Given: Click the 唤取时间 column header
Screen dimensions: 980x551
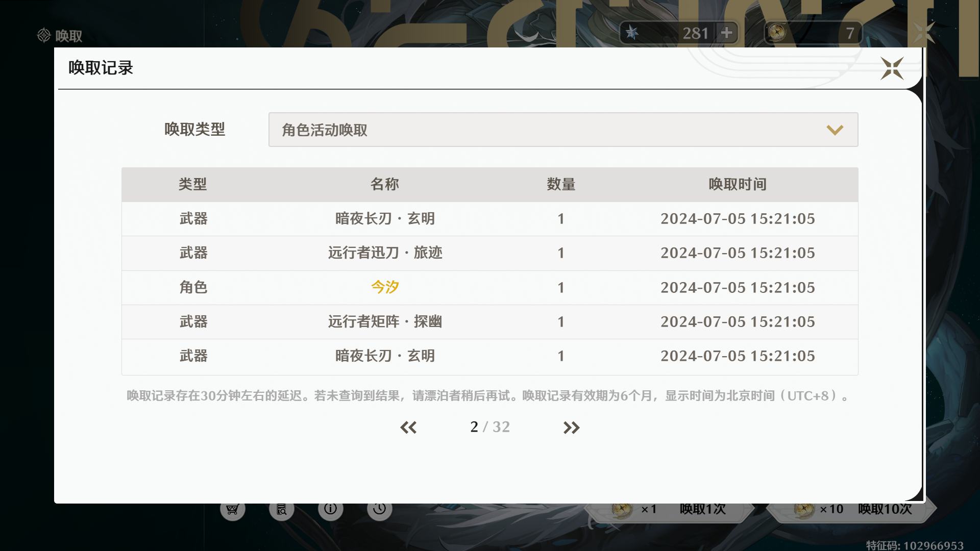Looking at the screenshot, I should (737, 185).
